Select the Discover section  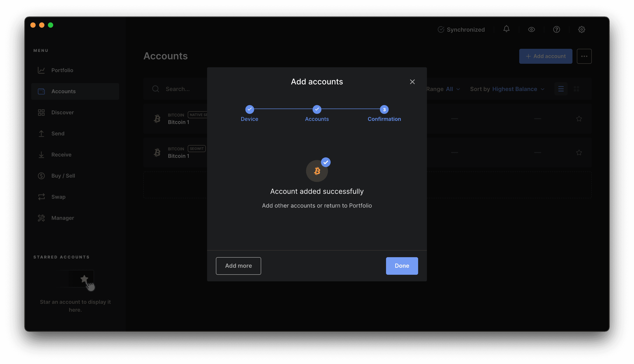[62, 112]
